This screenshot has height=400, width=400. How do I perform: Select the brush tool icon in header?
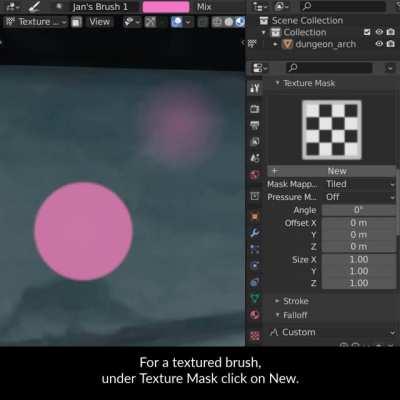[x=34, y=7]
